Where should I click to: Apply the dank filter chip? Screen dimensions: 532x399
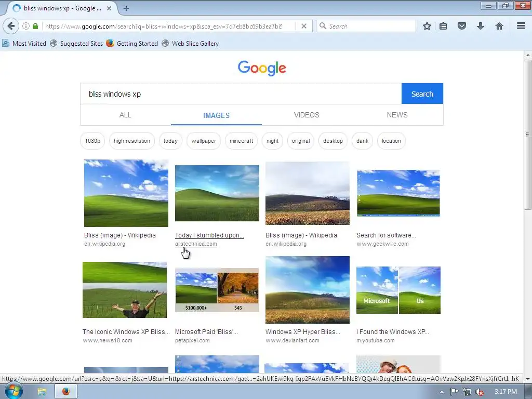(362, 141)
